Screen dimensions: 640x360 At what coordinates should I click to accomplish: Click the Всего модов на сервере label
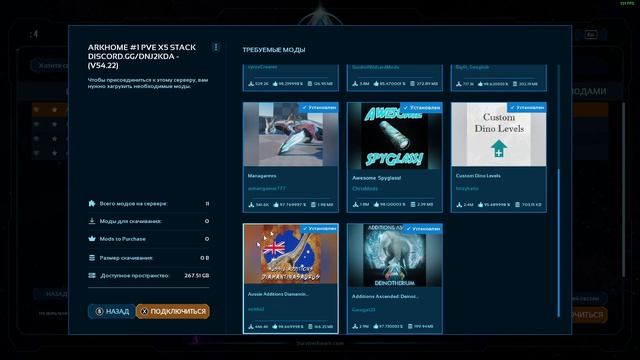click(133, 203)
